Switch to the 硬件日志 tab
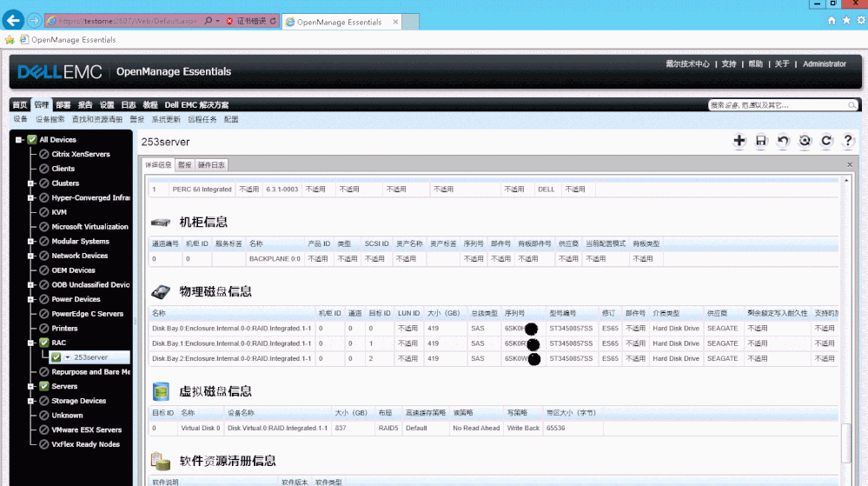The height and width of the screenshot is (486, 868). [211, 164]
